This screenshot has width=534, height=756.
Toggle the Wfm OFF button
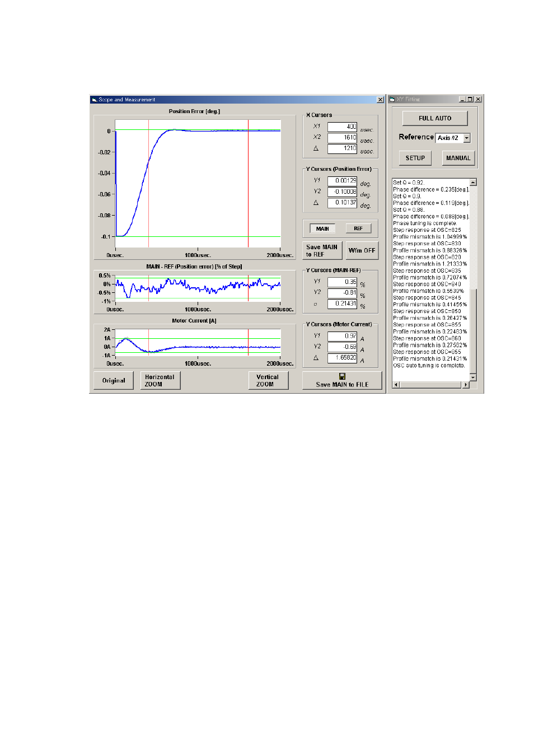tap(362, 250)
